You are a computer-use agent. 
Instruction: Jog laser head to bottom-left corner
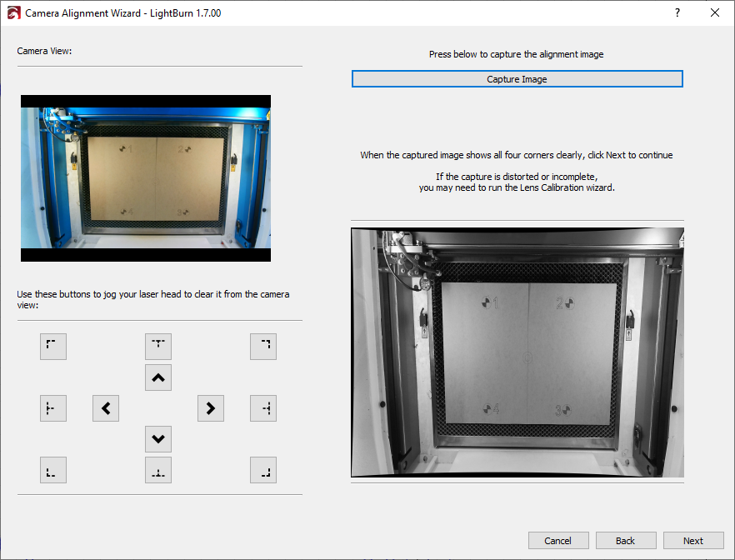[53, 471]
